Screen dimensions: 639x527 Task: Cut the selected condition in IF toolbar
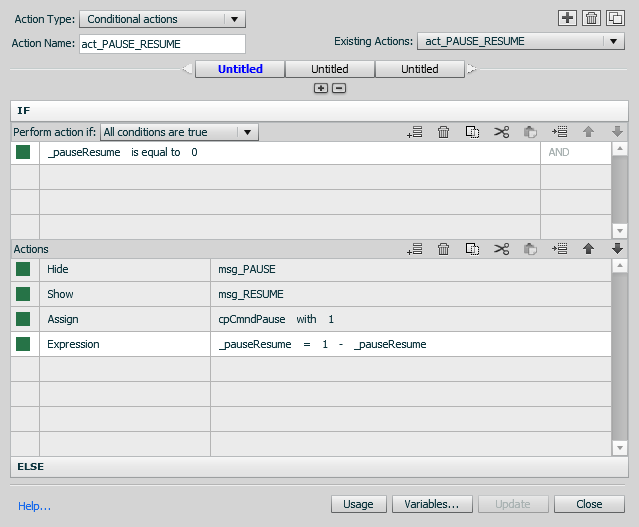[x=502, y=132]
